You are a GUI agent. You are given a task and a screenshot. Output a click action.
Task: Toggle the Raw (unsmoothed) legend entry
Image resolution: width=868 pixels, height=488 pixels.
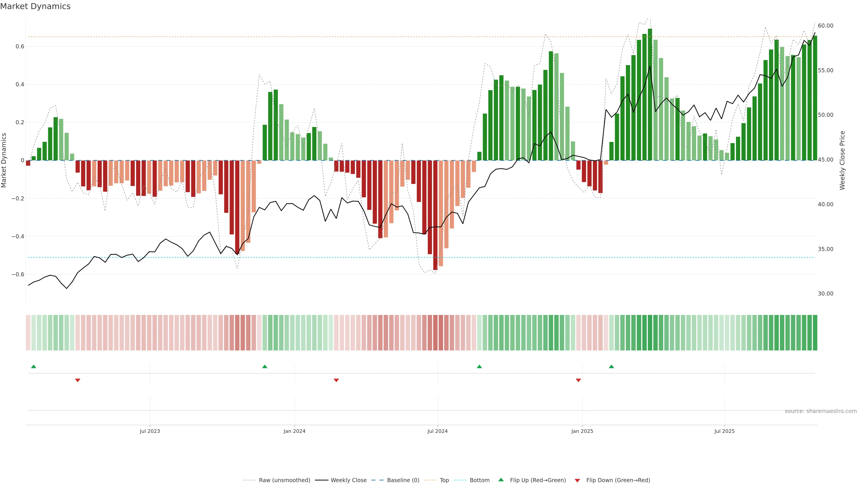tap(284, 480)
